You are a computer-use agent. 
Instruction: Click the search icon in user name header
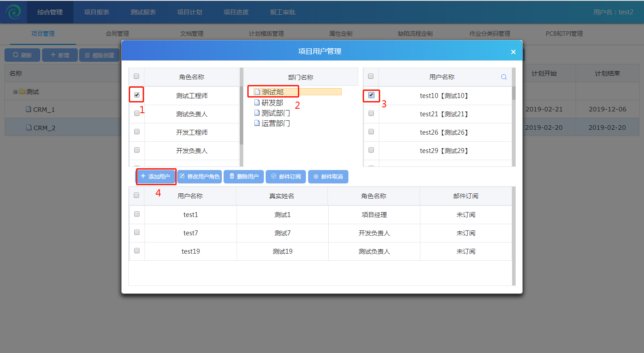[x=504, y=77]
